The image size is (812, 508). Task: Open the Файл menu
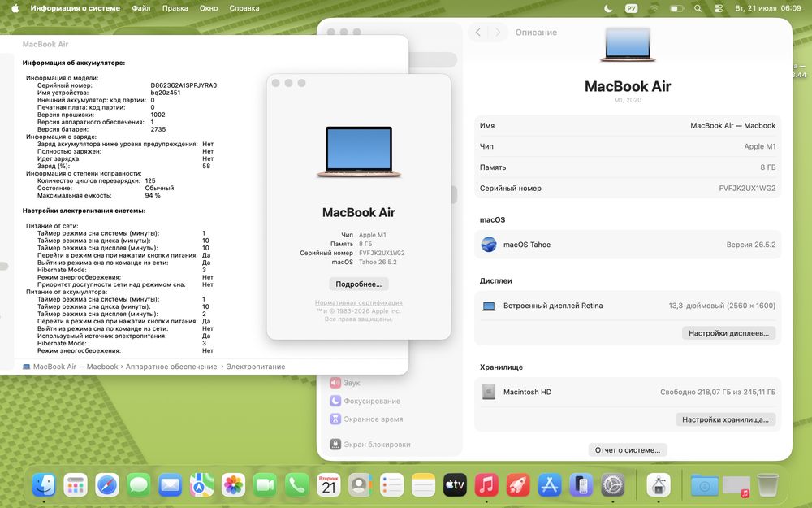point(140,8)
